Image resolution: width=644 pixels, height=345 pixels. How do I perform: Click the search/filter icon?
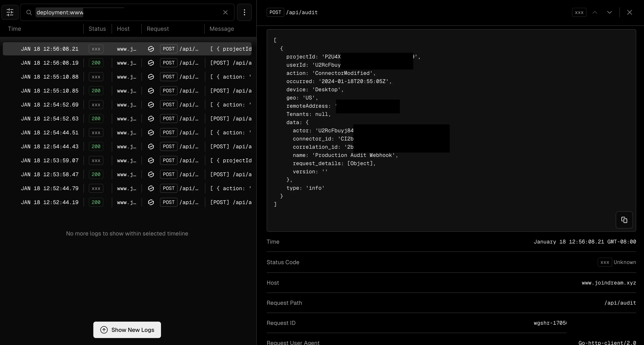10,12
